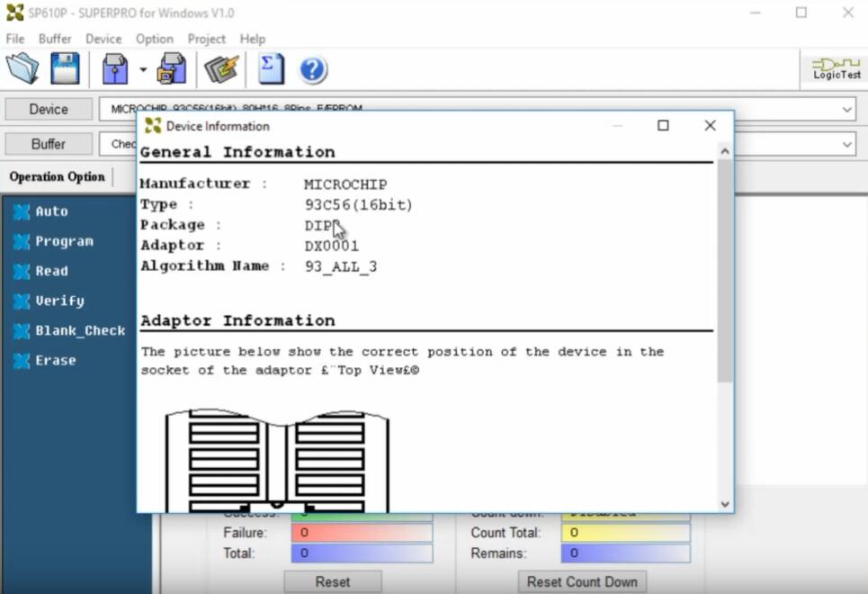Click the icon beside Blank_Check
868x594 pixels.
(22, 331)
